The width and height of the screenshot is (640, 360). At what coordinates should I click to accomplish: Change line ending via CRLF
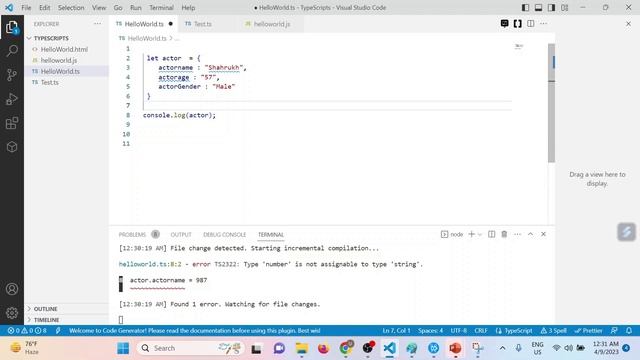pyautogui.click(x=481, y=331)
